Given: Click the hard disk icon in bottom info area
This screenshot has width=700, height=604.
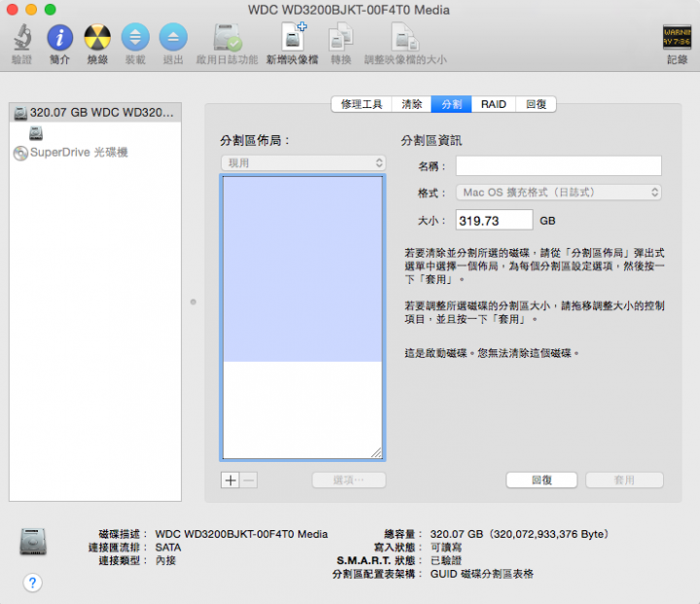Looking at the screenshot, I should (33, 542).
